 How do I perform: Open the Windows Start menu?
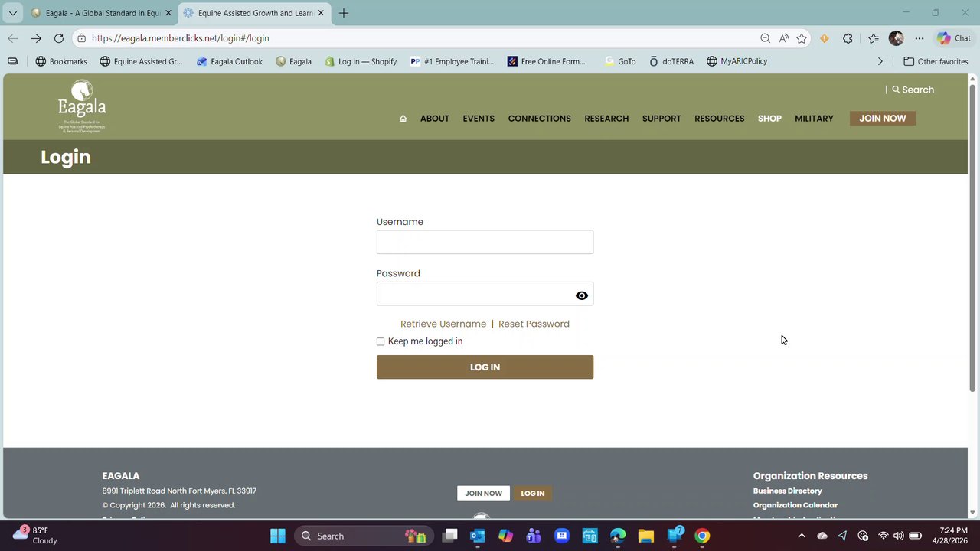point(278,536)
